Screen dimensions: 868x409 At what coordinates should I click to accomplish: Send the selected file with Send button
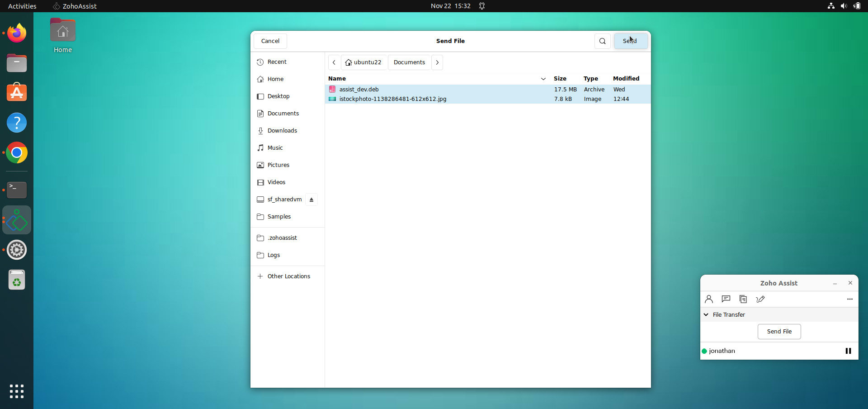(631, 41)
